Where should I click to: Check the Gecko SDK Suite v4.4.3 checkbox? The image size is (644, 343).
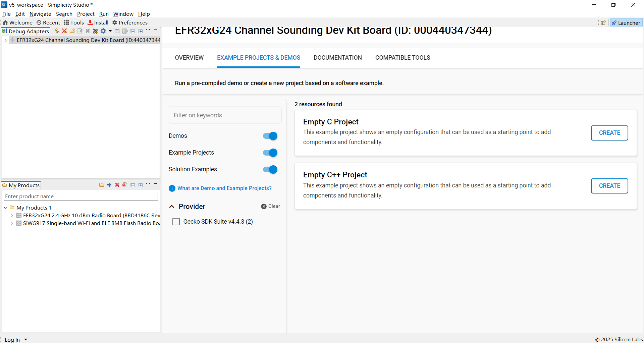[x=176, y=222]
